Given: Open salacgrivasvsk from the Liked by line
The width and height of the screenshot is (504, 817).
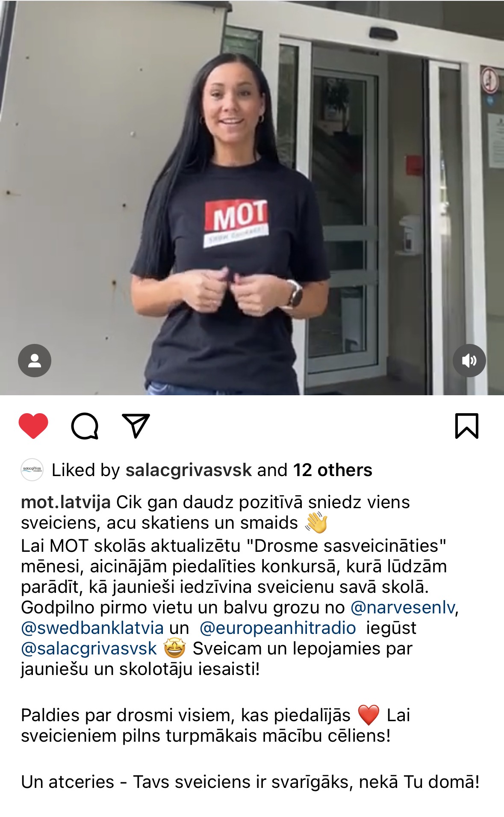Looking at the screenshot, I should pos(189,470).
